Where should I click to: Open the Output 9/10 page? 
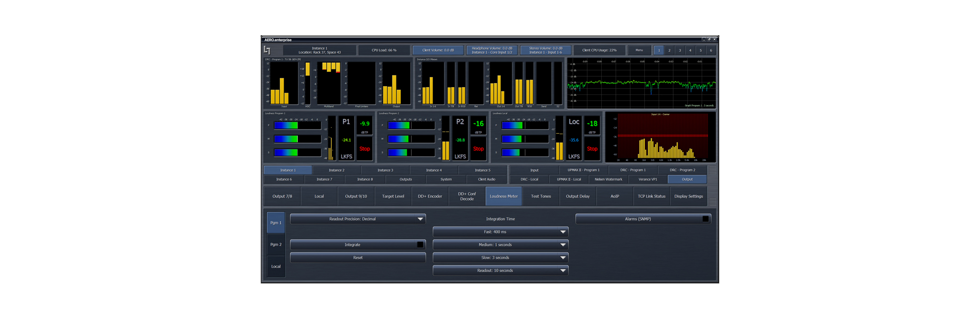[x=356, y=196]
